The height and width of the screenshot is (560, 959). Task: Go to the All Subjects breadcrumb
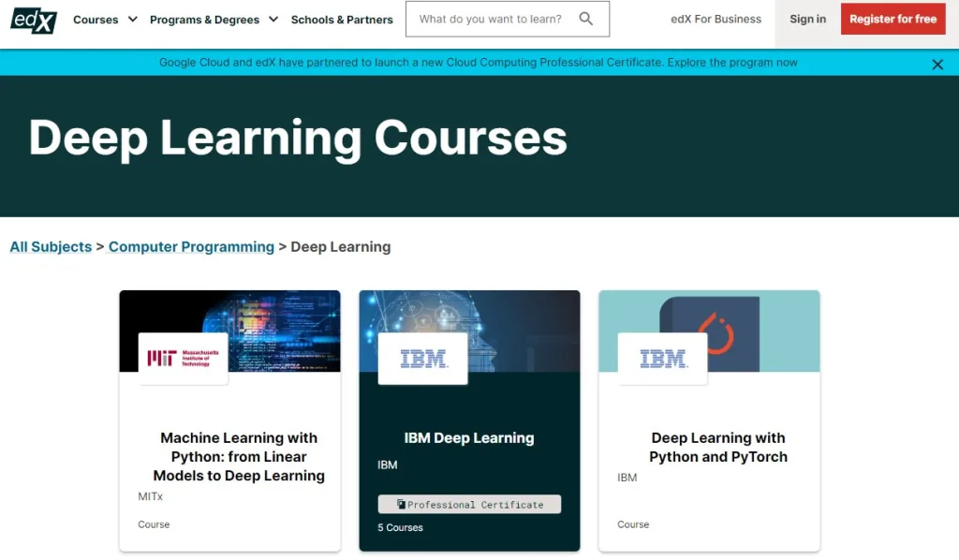51,247
